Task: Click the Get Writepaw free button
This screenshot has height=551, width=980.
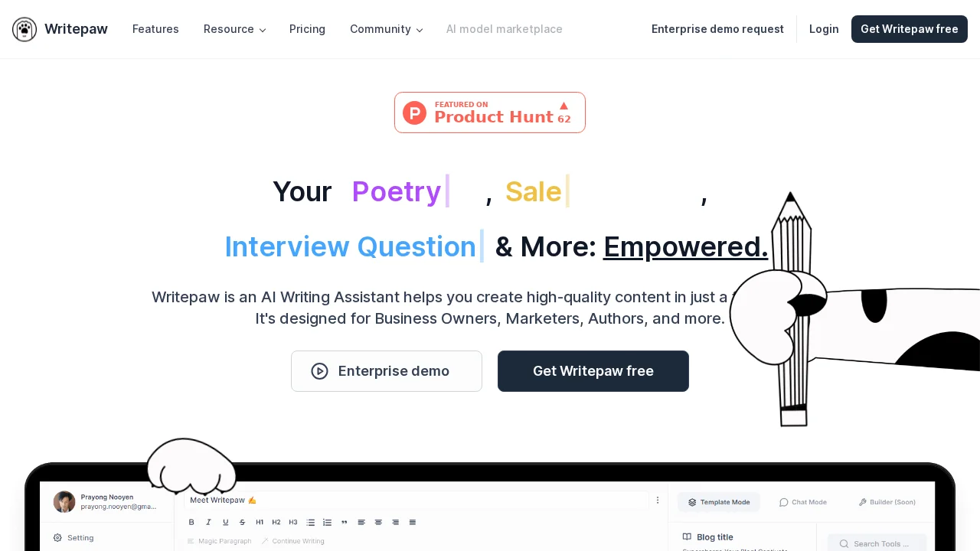Action: click(x=909, y=29)
